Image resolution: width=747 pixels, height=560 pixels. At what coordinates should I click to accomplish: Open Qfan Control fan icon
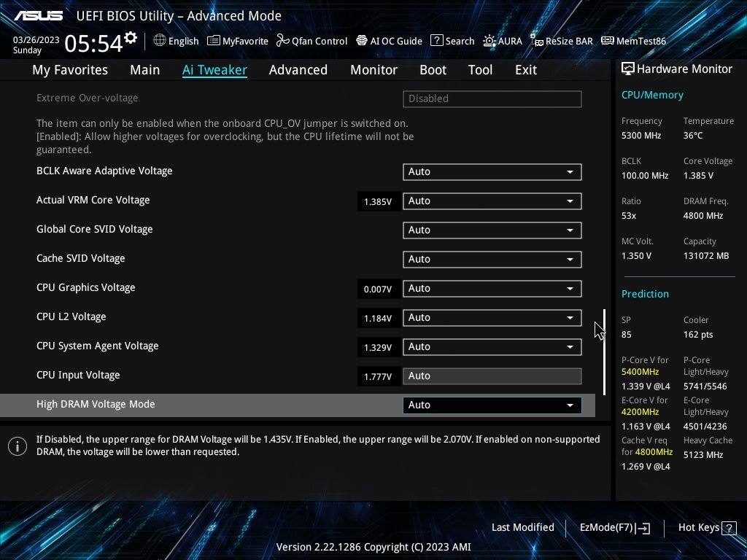point(283,41)
